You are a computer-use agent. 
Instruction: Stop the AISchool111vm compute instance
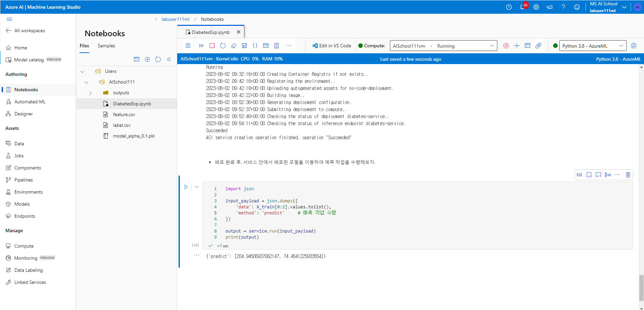tap(506, 46)
